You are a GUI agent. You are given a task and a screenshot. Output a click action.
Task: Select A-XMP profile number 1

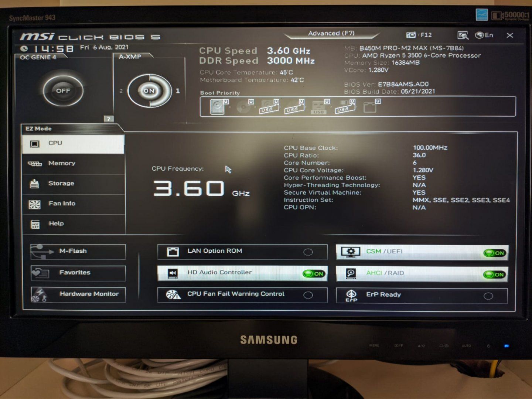[178, 91]
